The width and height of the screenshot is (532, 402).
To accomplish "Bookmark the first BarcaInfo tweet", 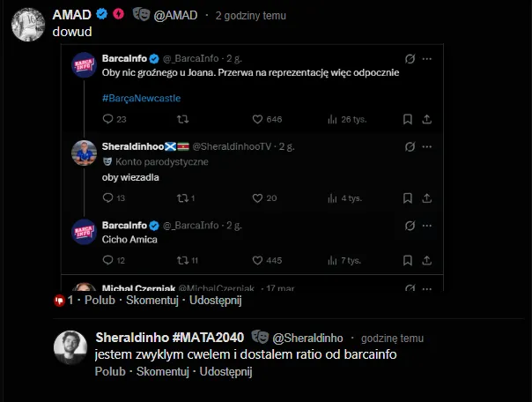I will coord(408,119).
